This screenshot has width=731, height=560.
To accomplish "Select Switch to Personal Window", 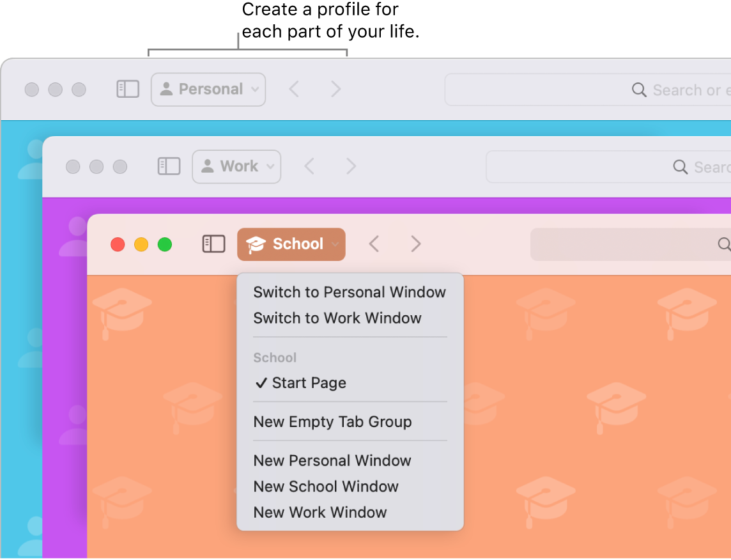I will tap(350, 292).
